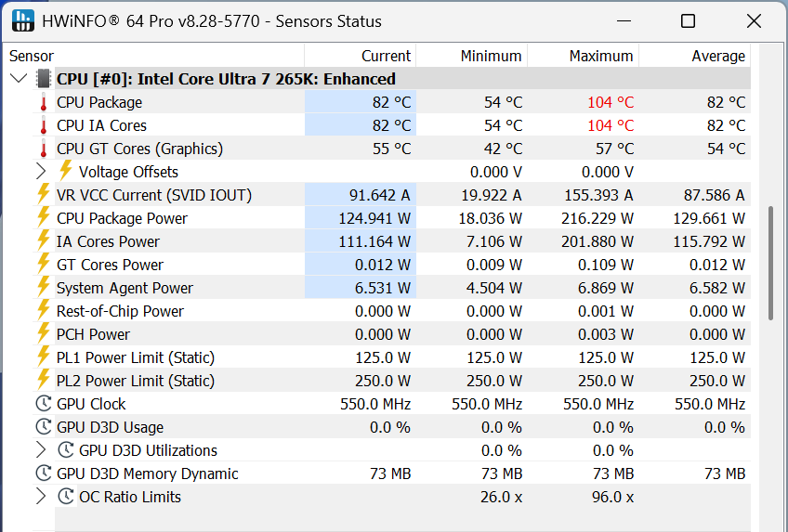Click the lightning icon beside PL2 Power Limit
The image size is (788, 532).
(43, 381)
